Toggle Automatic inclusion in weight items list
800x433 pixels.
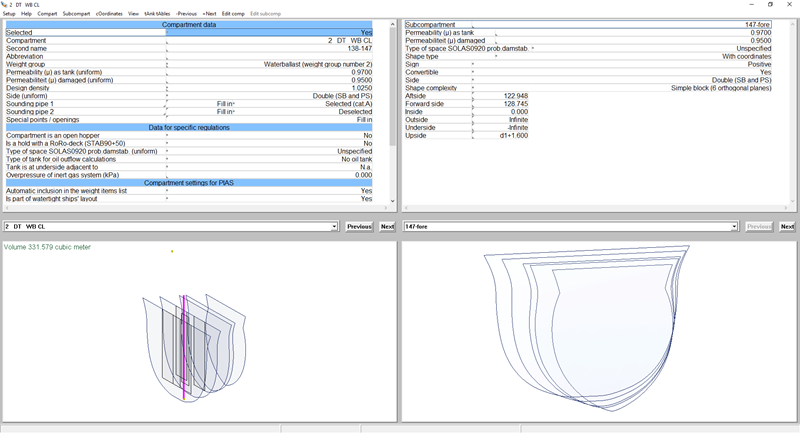[x=365, y=191]
